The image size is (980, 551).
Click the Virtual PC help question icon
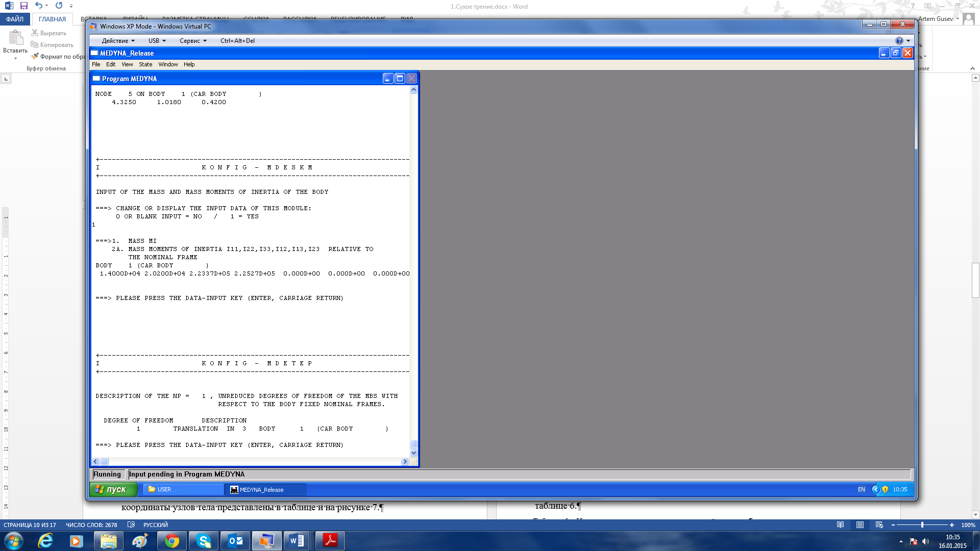pyautogui.click(x=899, y=41)
